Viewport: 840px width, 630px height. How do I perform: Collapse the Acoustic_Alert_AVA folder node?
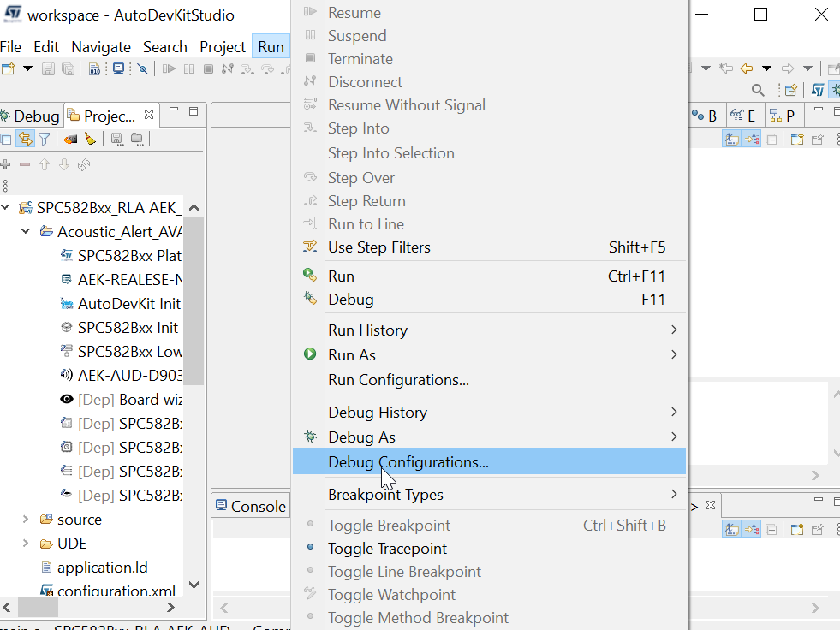click(25, 231)
